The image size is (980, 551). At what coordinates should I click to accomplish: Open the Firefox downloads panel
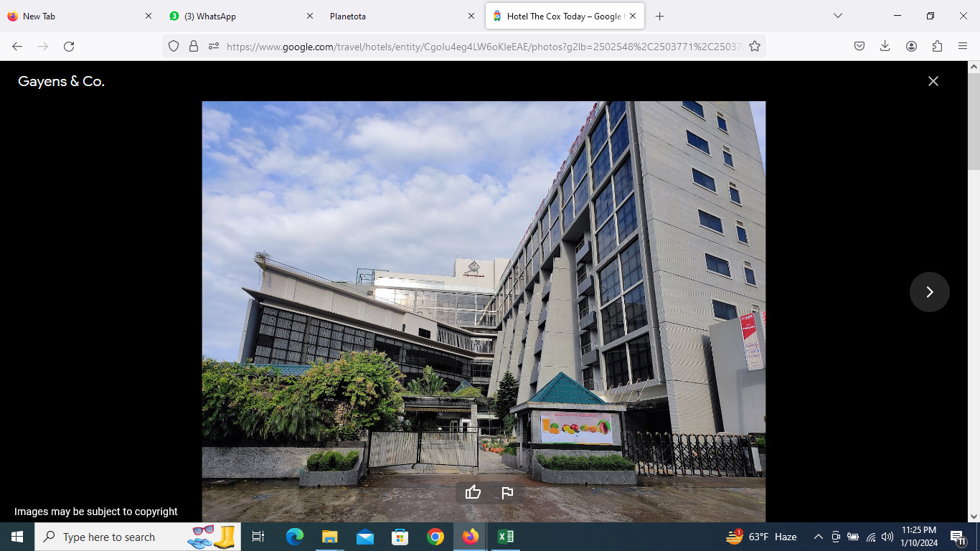click(x=885, y=47)
